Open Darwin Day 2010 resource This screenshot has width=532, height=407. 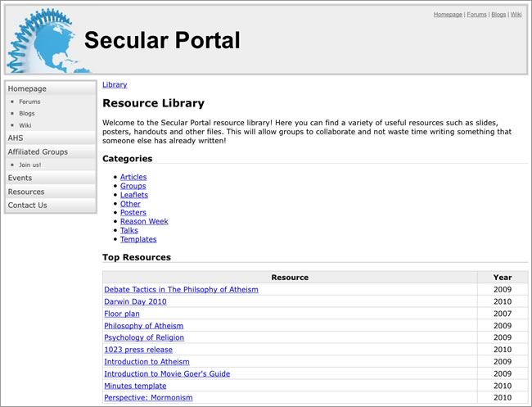click(135, 301)
